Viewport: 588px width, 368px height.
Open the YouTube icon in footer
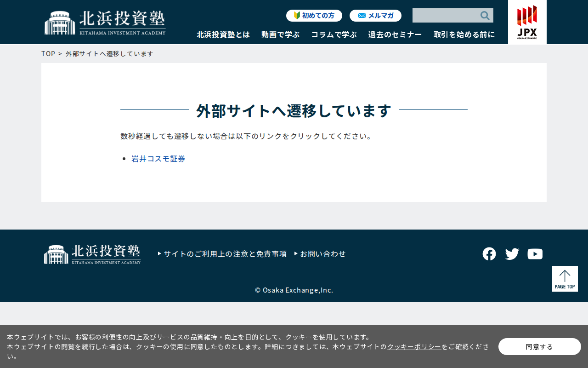[535, 254]
